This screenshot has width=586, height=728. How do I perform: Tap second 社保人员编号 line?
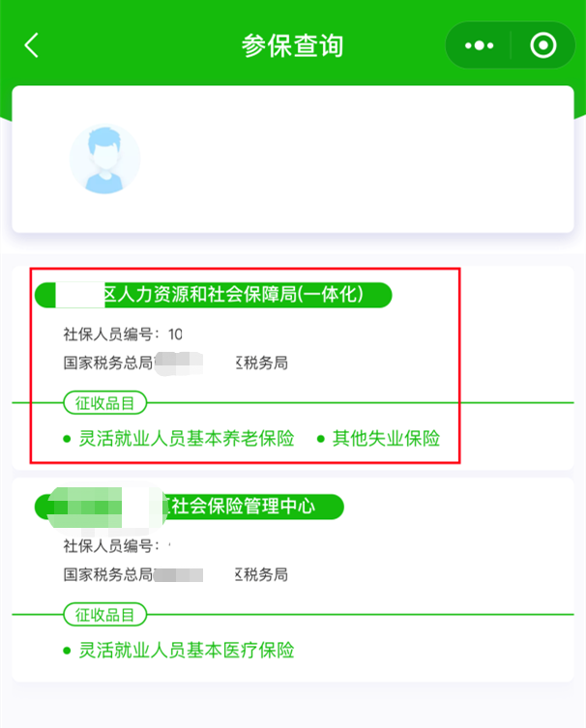(x=117, y=546)
